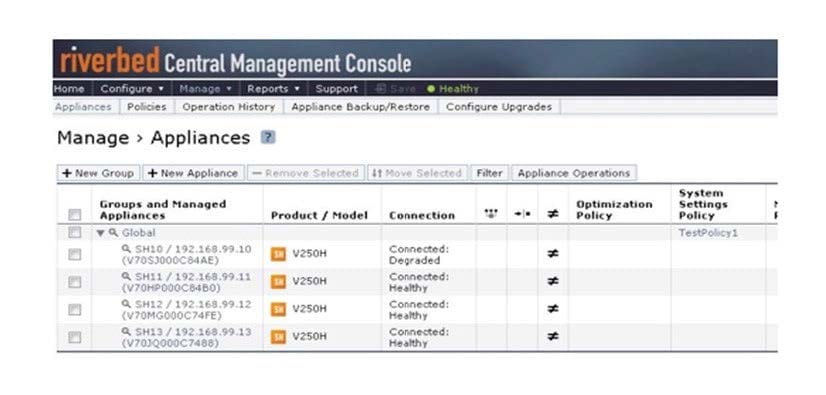The image size is (826, 395).
Task: Switch to the Policies tab
Action: click(x=147, y=107)
